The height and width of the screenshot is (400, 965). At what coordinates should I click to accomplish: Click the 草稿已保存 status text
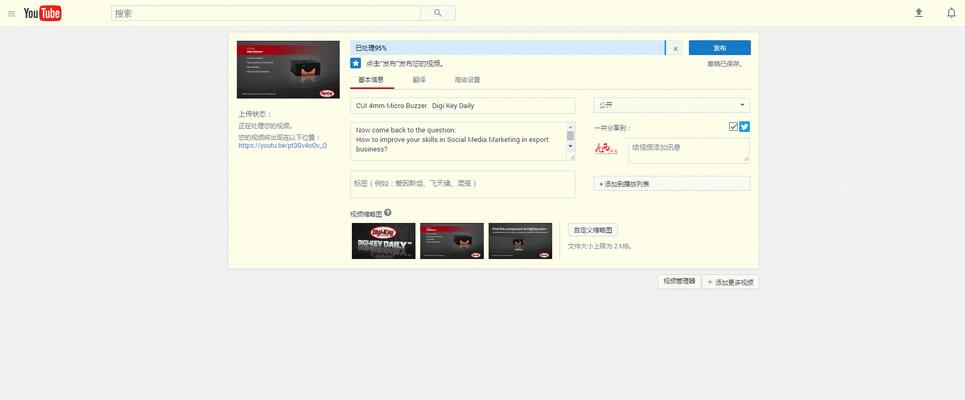[724, 64]
